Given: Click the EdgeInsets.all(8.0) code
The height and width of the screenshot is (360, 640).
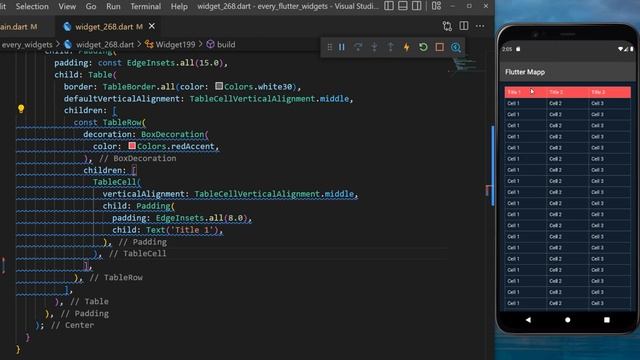Looking at the screenshot, I should click(201, 218).
